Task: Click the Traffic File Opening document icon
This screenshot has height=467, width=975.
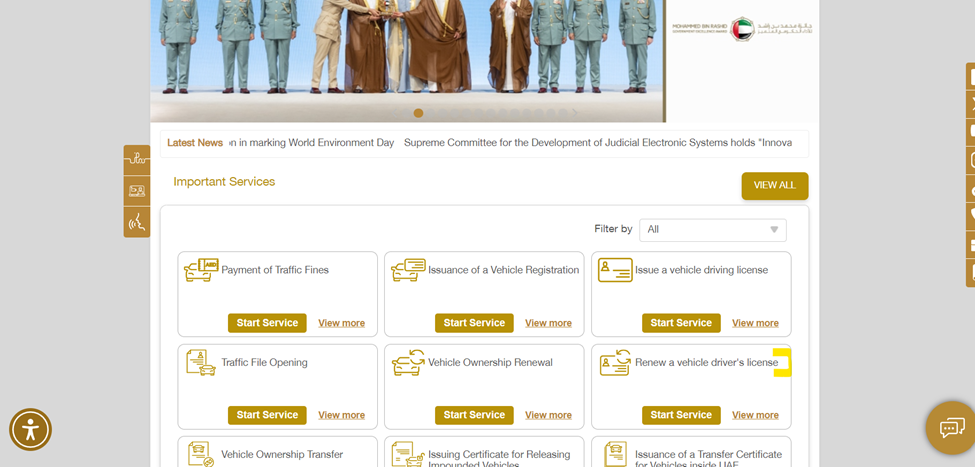Action: tap(201, 363)
